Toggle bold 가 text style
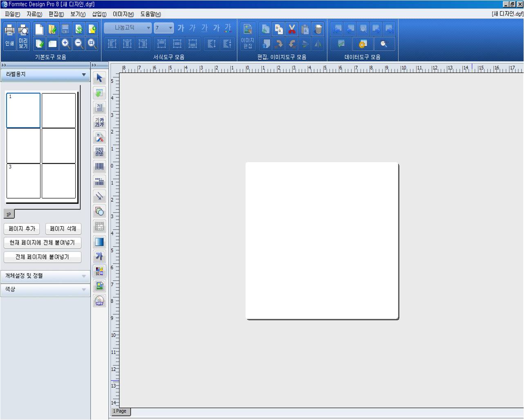 tap(181, 28)
